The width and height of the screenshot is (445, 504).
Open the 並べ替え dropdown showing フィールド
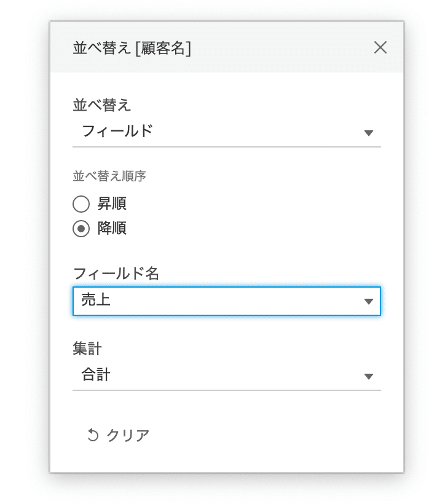tap(227, 132)
